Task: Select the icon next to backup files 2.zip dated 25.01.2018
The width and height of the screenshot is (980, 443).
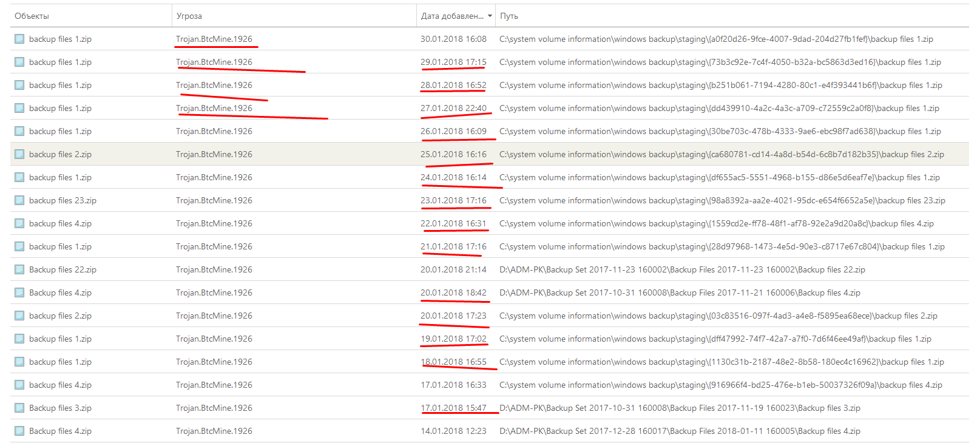Action: [19, 154]
